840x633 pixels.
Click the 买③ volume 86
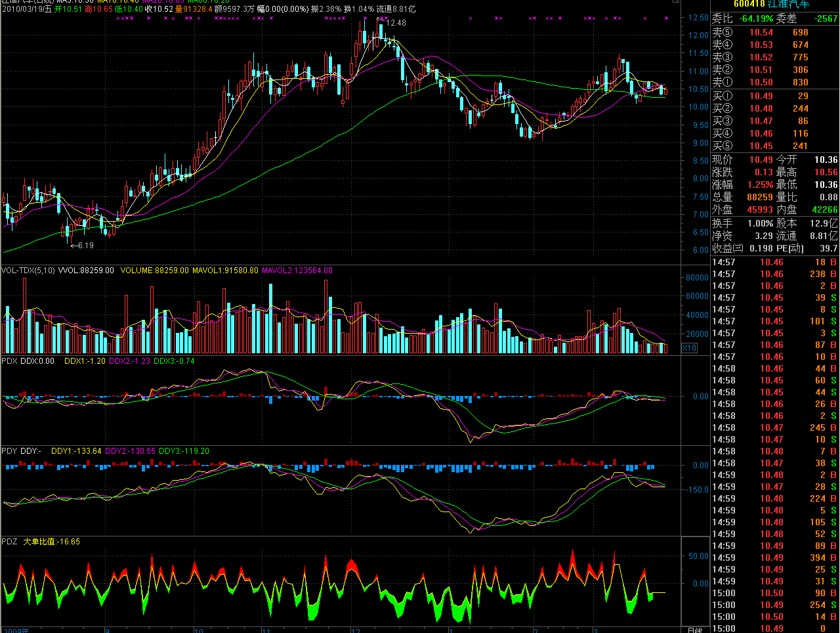803,121
